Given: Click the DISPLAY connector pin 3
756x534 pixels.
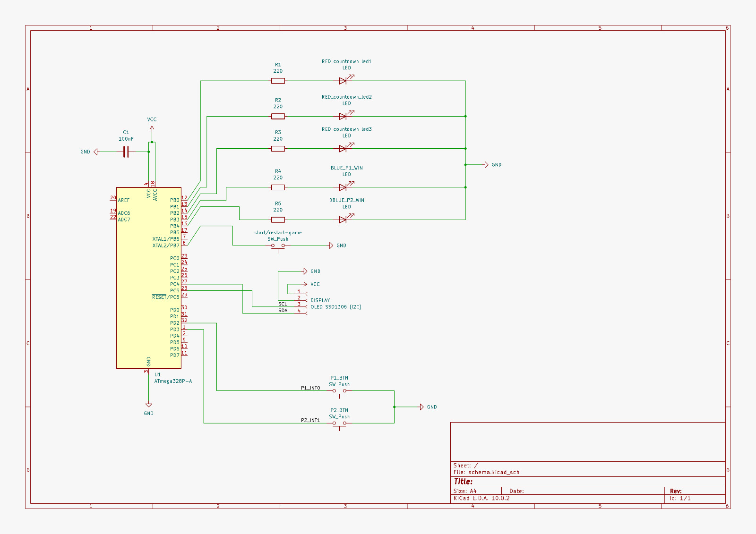Looking at the screenshot, I should coord(302,306).
